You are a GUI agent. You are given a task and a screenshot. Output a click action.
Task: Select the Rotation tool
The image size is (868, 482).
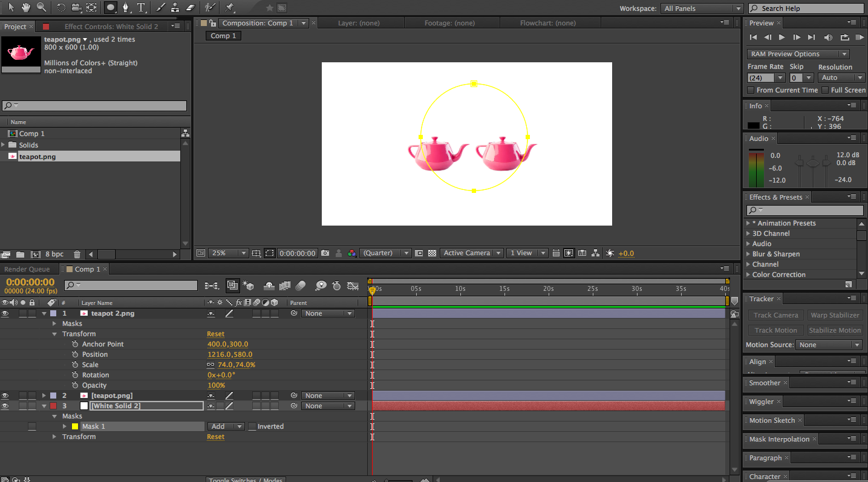click(x=60, y=8)
